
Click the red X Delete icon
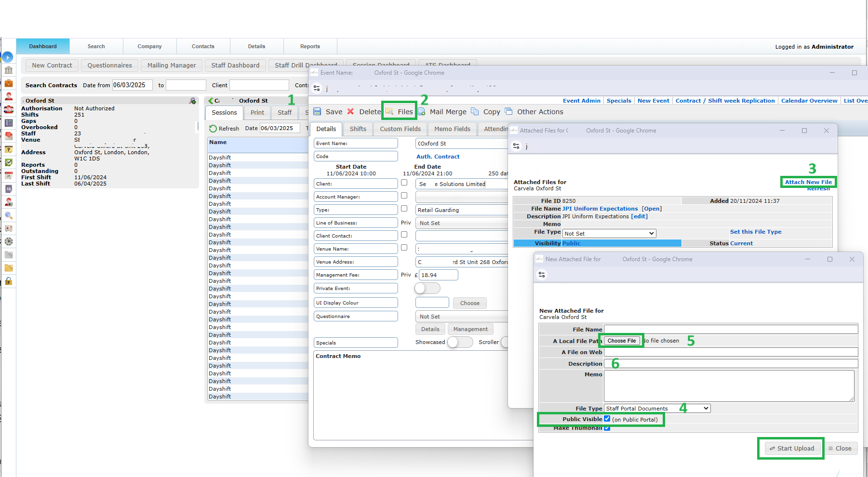[351, 112]
